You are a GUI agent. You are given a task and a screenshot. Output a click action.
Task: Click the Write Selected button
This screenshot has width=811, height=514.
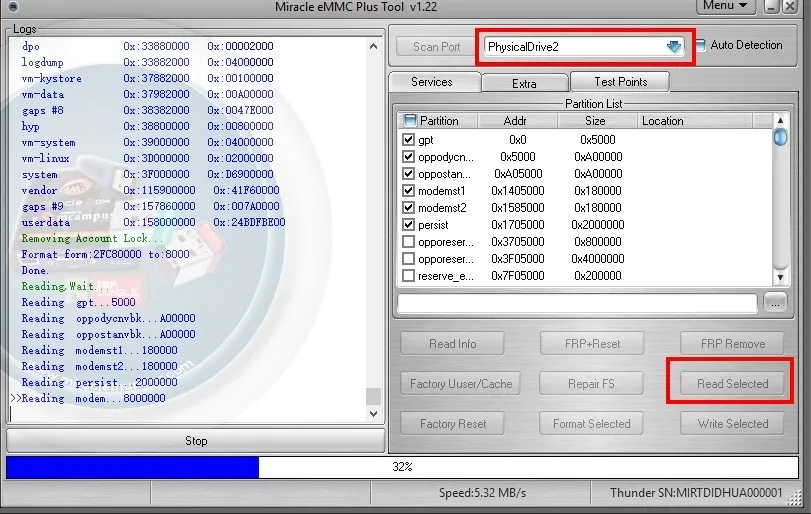pyautogui.click(x=732, y=424)
